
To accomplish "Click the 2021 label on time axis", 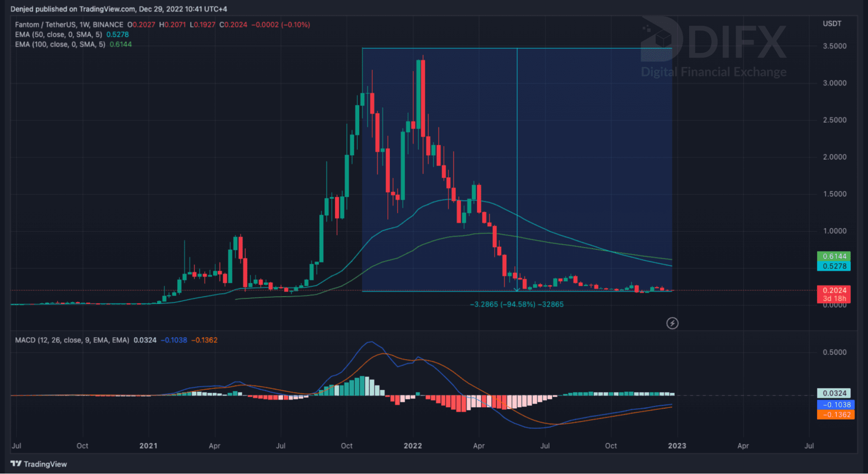I will pyautogui.click(x=148, y=446).
